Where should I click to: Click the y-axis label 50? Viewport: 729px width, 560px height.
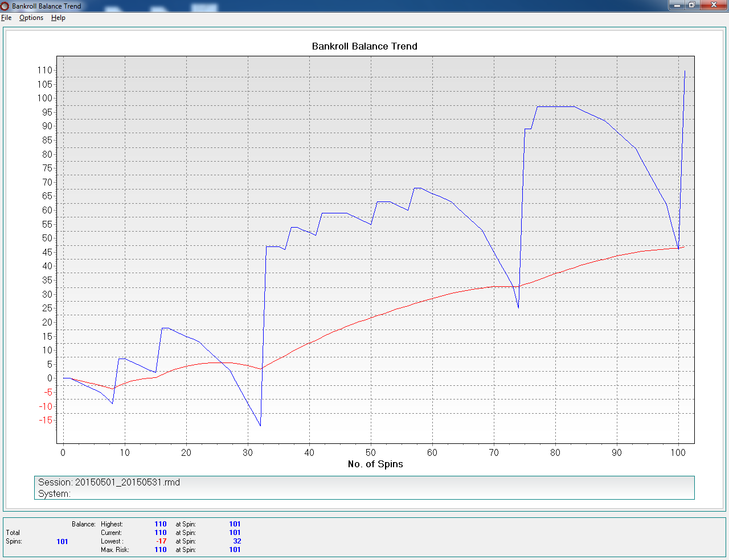point(47,238)
